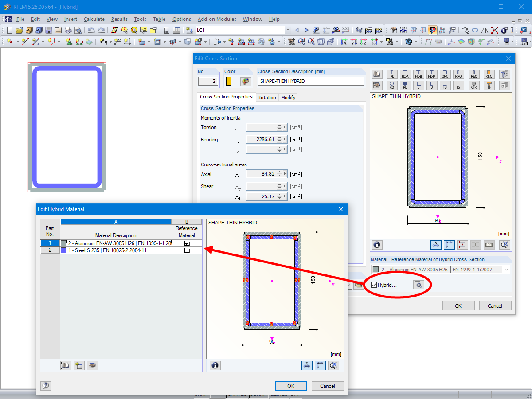Enable Reference Material checkbox for Steel S 235

coord(187,250)
